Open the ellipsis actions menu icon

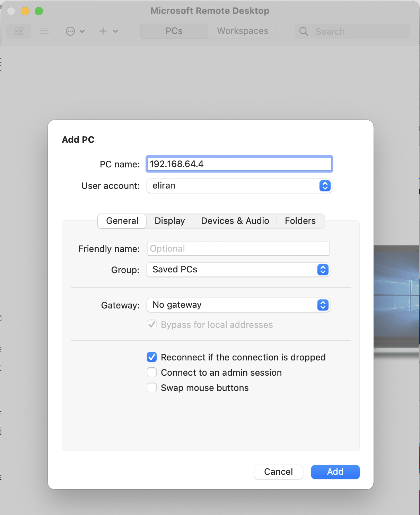70,32
